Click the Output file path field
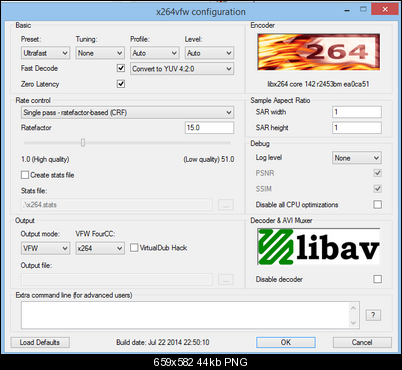This screenshot has width=402, height=370. click(117, 279)
